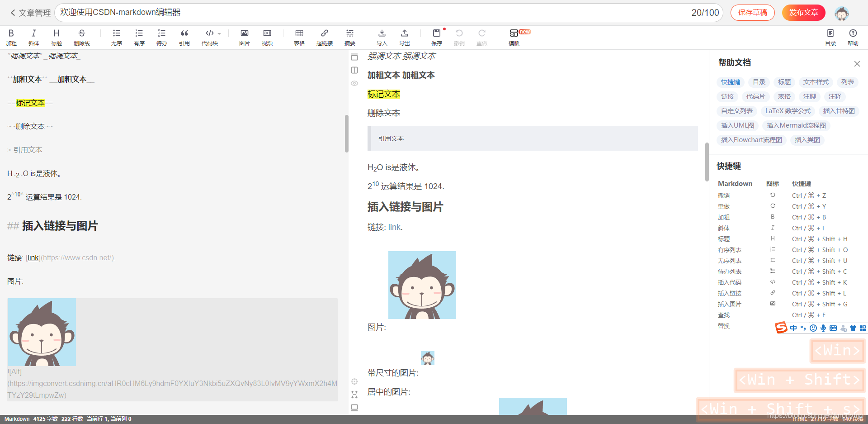Open Sogou soft keyboard icon
This screenshot has width=868, height=424.
833,328
